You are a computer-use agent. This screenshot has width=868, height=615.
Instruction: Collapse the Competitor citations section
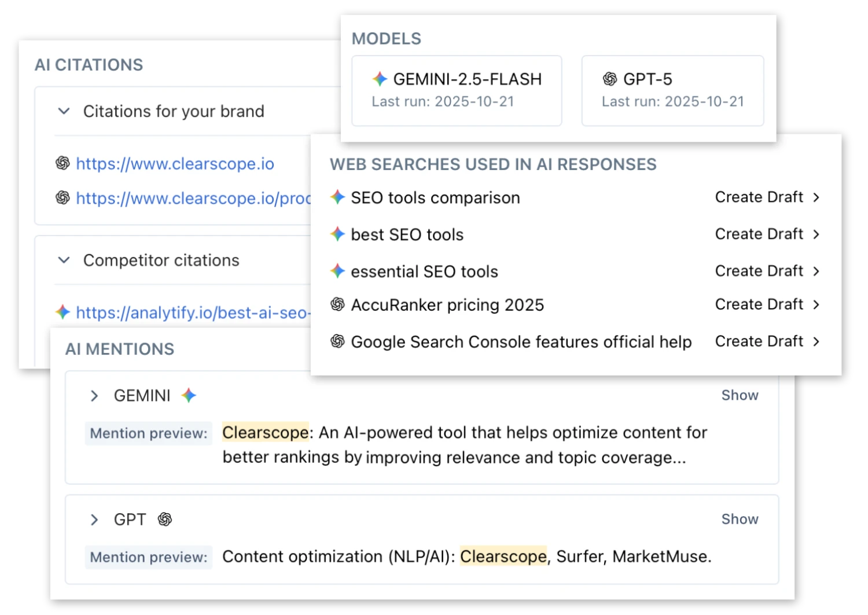64,260
